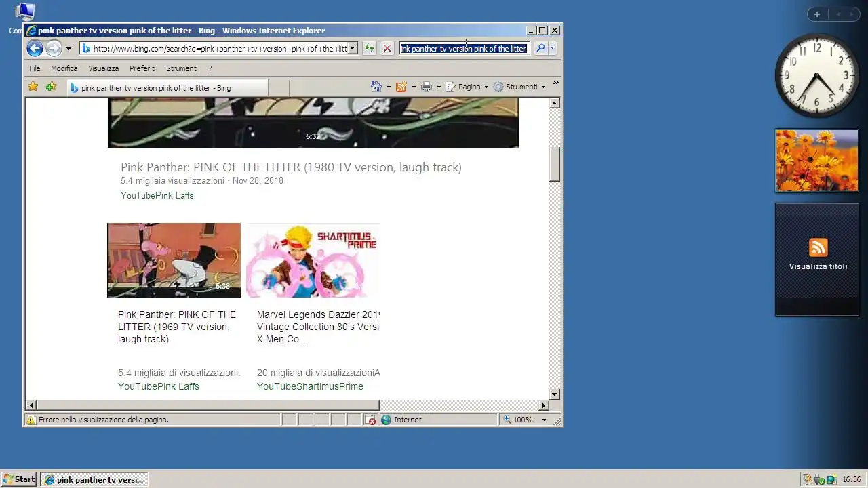Click the Forward navigation arrow button
Image resolution: width=868 pixels, height=488 pixels.
[x=54, y=48]
